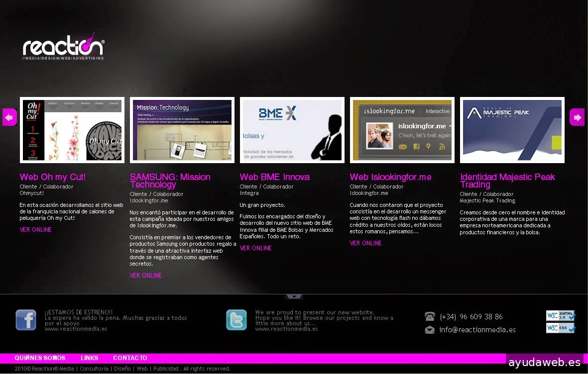Click Ver Online under Web BME Innova
The height and width of the screenshot is (374, 588).
(x=255, y=248)
